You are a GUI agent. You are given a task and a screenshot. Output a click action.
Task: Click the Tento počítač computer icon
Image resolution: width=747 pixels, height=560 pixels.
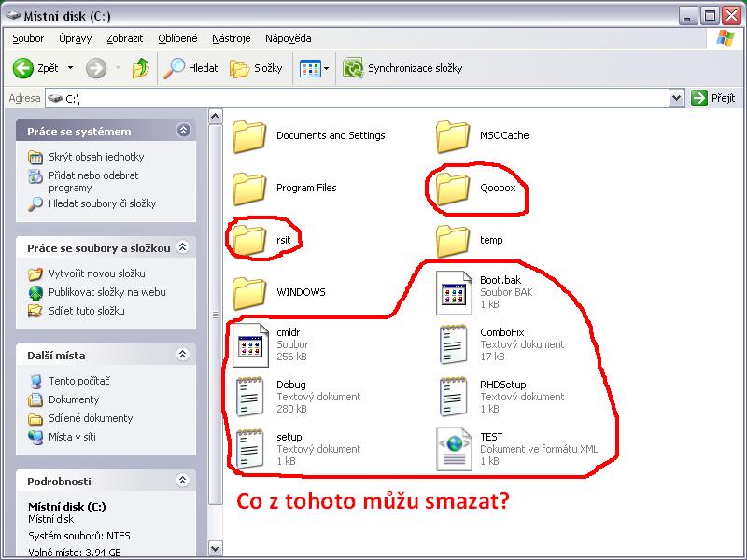(35, 381)
